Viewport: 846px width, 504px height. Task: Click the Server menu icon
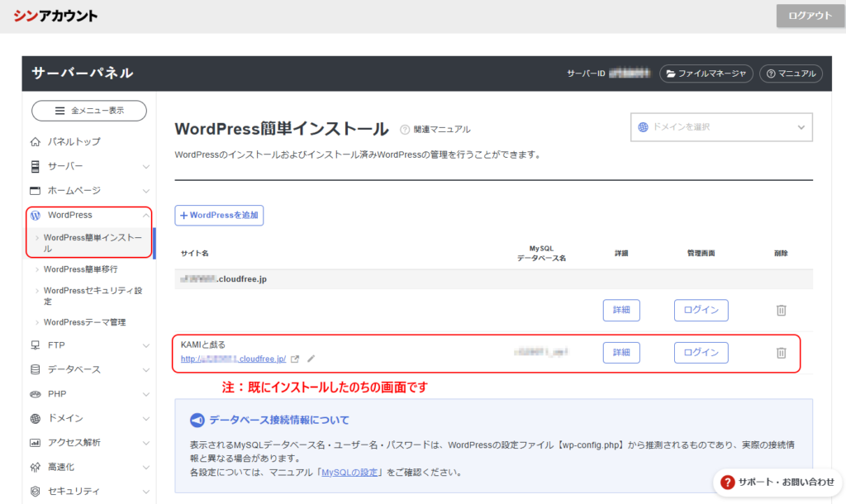click(x=35, y=166)
